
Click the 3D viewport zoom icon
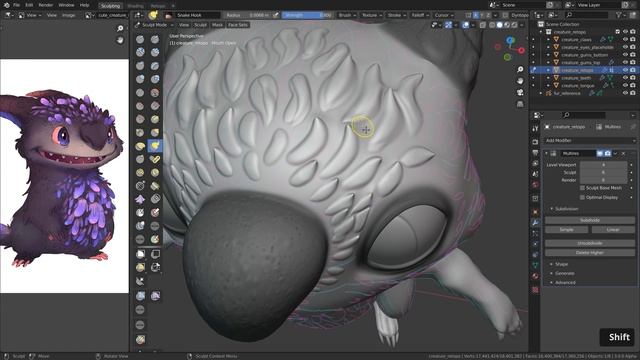[520, 69]
